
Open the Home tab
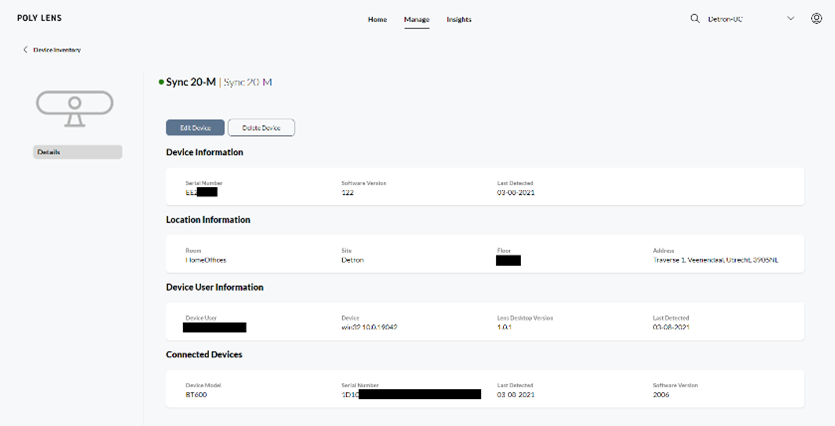pyautogui.click(x=377, y=19)
